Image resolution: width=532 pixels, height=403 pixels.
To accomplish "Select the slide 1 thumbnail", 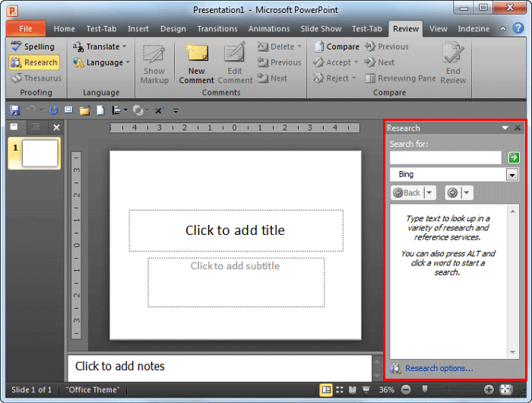I will point(35,153).
